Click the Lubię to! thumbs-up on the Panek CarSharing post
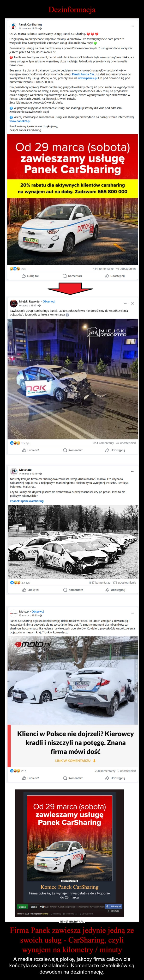Screen dimensions: 144x980 point(24,276)
